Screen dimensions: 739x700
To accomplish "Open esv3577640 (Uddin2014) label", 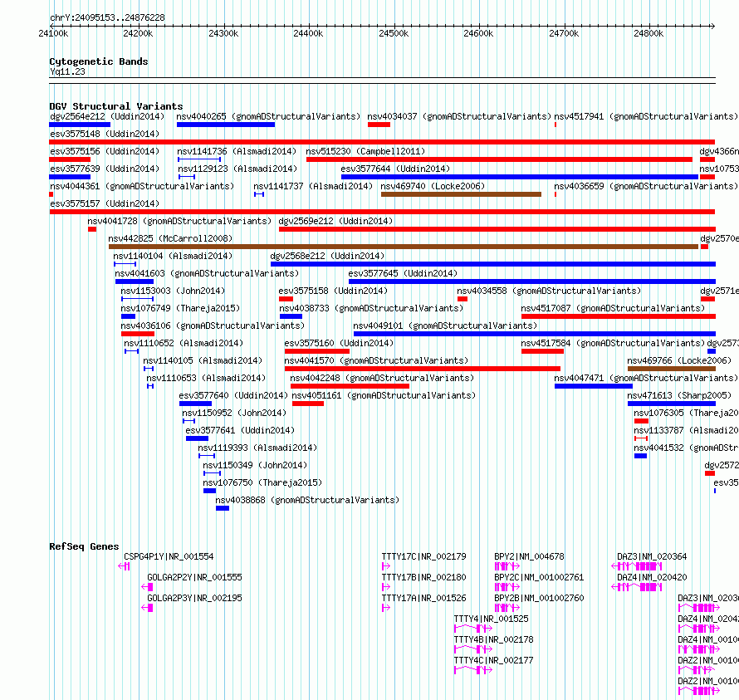I will [233, 395].
